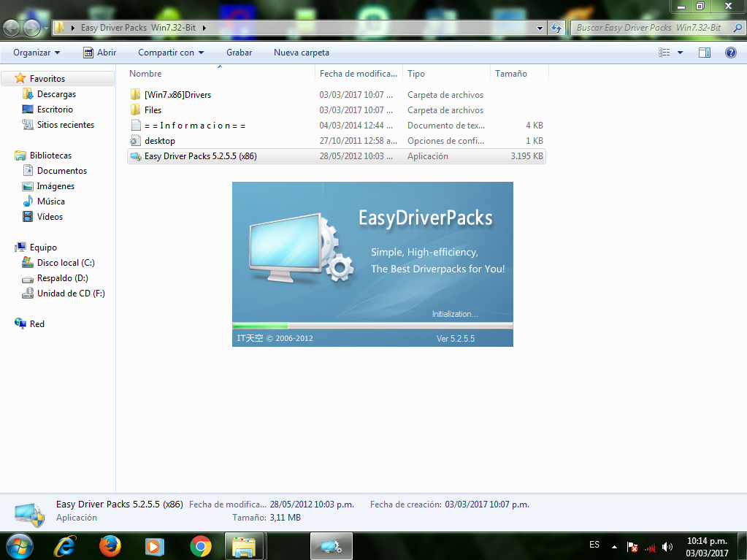Open Windows Media Player from taskbar
The height and width of the screenshot is (560, 747).
coord(155,546)
